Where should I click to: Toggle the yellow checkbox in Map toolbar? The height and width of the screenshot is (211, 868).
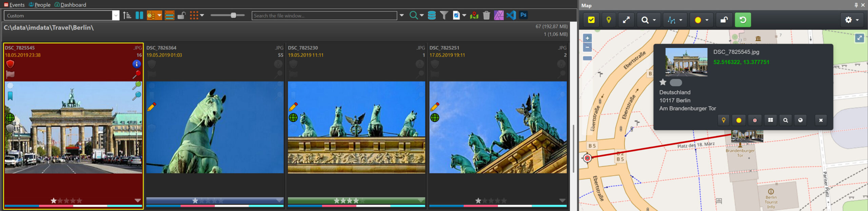(591, 20)
